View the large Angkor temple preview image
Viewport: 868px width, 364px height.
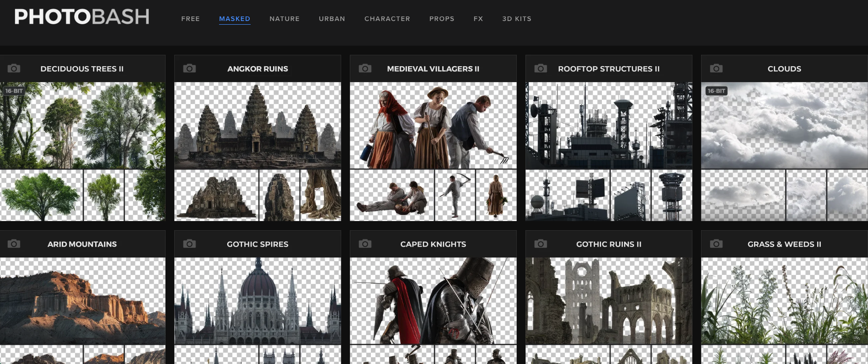[x=257, y=126]
